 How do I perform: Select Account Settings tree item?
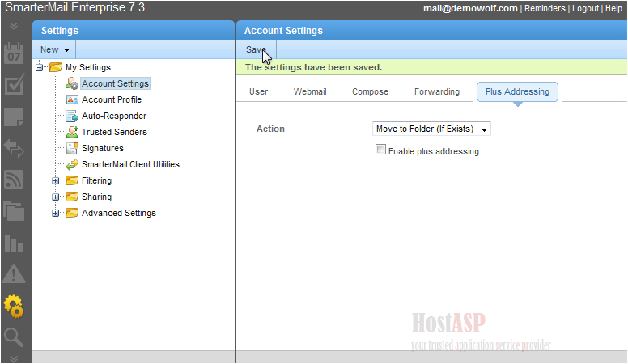[x=116, y=83]
